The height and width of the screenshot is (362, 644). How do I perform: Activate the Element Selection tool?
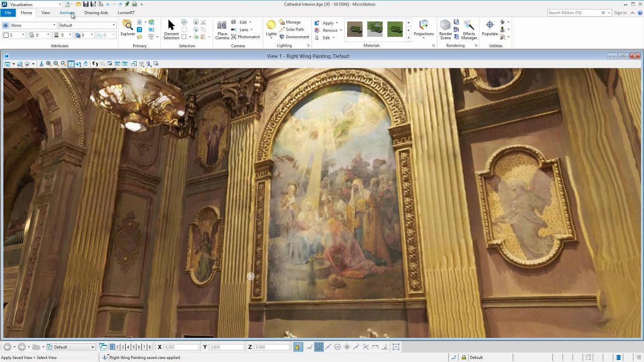tap(171, 30)
